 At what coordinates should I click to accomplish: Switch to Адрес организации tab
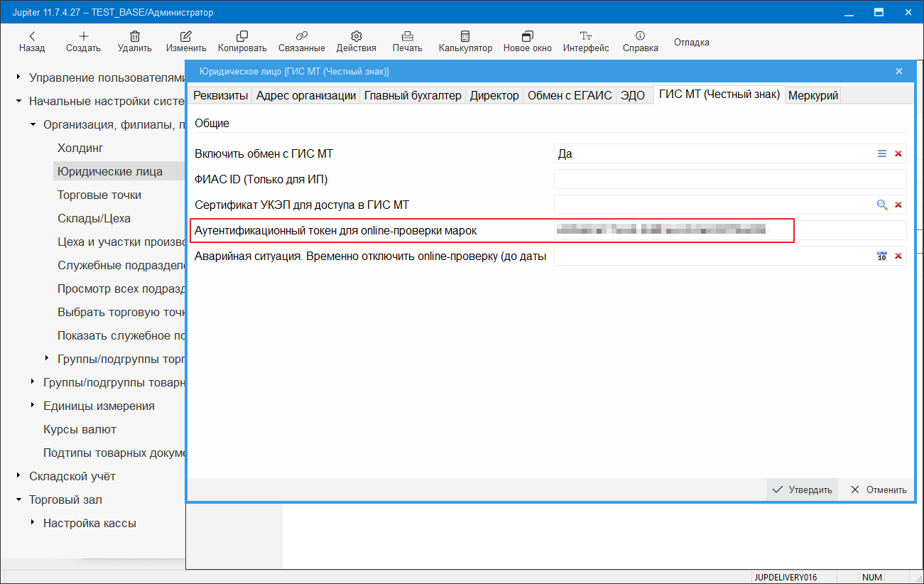point(306,95)
